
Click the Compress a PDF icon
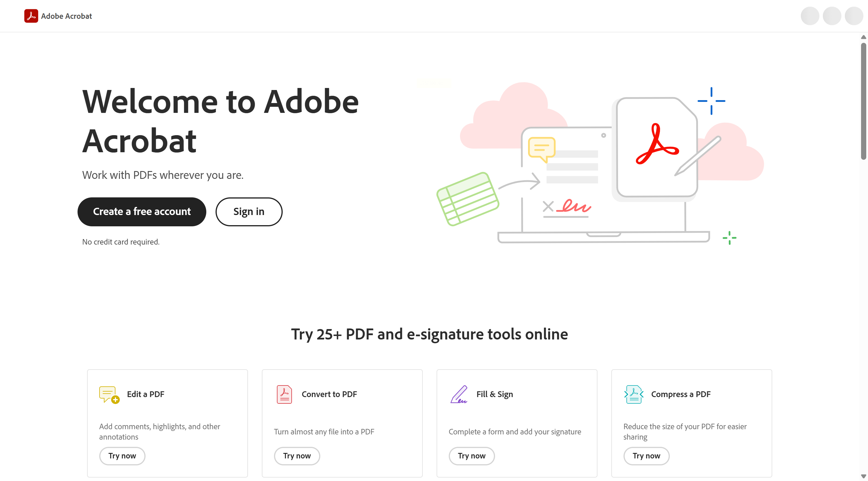[634, 394]
